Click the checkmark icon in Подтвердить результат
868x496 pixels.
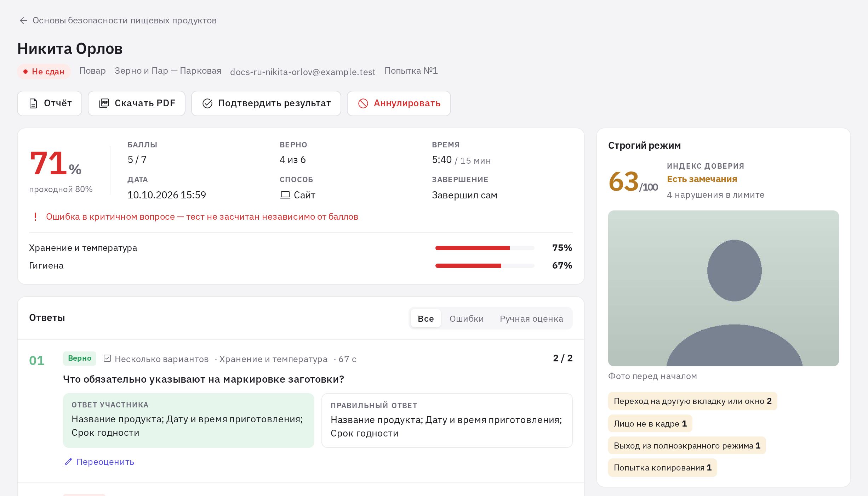(207, 103)
